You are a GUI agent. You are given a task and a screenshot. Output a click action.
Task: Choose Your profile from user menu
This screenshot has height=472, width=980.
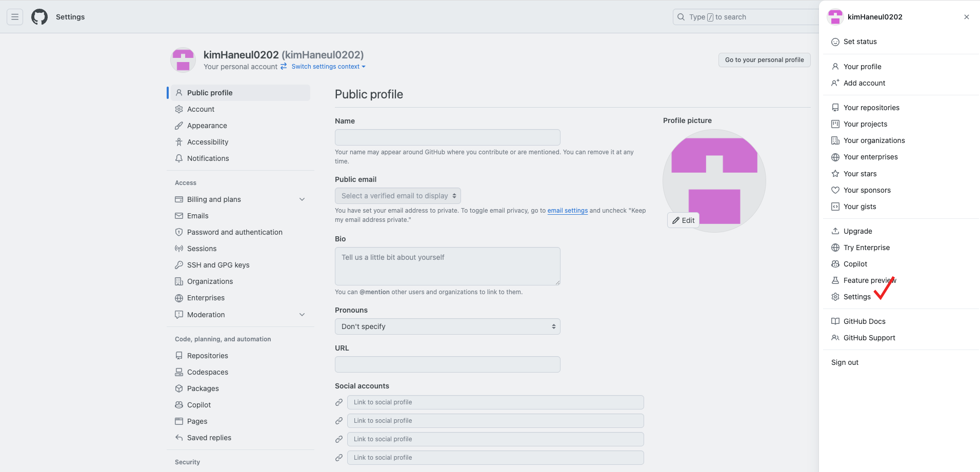tap(901, 67)
